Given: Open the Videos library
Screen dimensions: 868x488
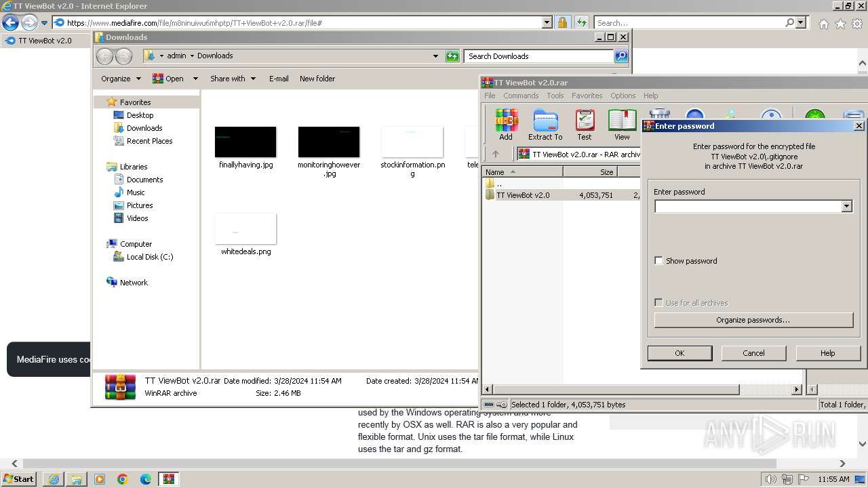Looking at the screenshot, I should 137,218.
